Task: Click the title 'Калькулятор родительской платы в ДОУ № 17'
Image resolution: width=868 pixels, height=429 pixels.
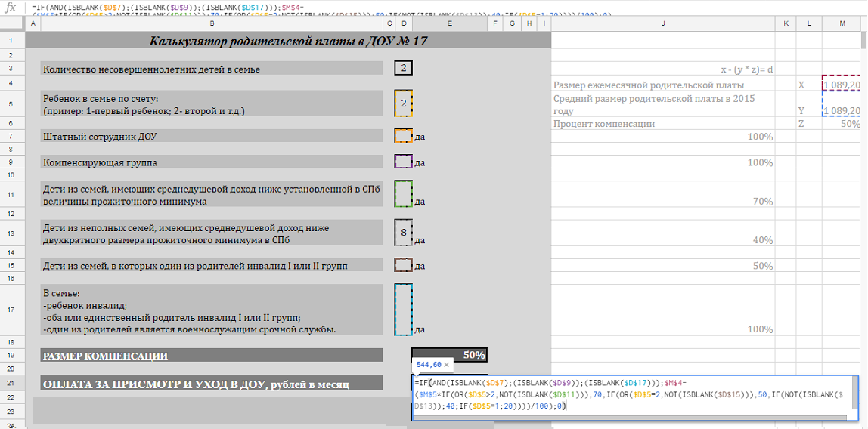Action: coord(288,41)
